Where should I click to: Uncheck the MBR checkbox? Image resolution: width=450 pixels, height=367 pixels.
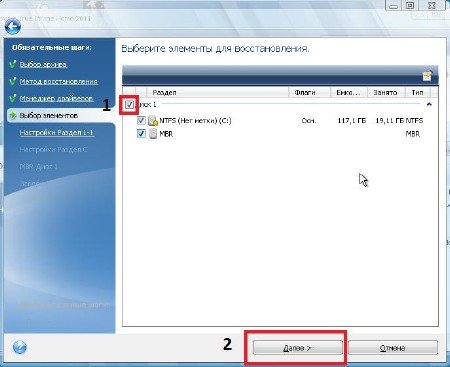[x=141, y=133]
